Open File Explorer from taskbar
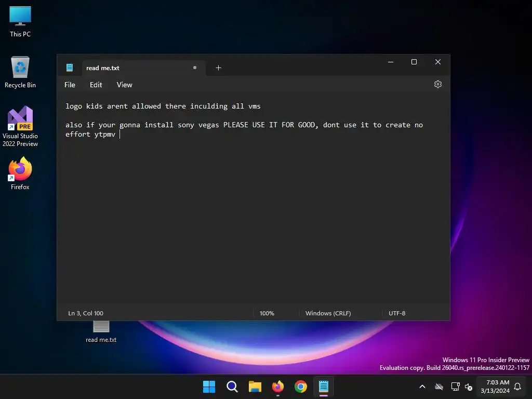The image size is (532, 399). (x=255, y=387)
